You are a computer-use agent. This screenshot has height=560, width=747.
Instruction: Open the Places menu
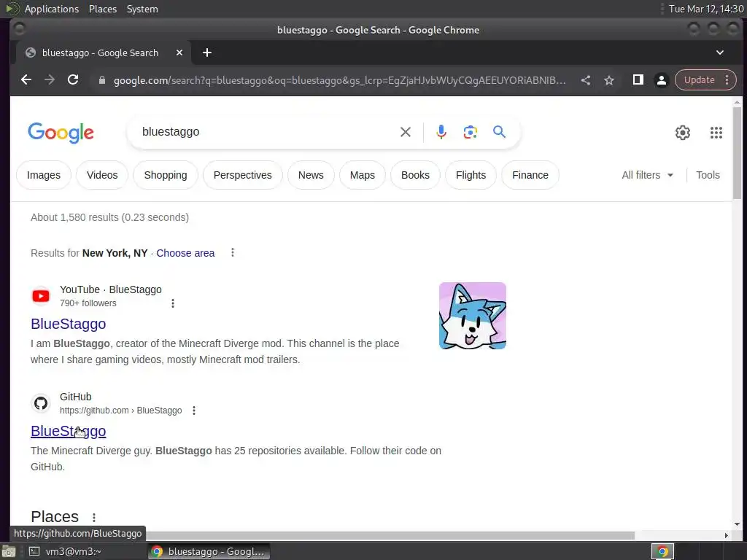tap(103, 9)
